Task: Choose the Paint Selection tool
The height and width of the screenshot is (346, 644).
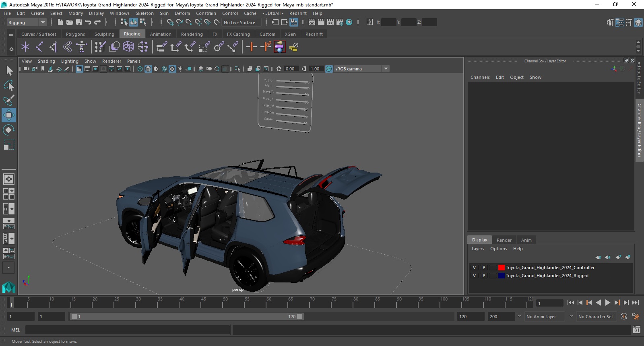Action: click(9, 100)
